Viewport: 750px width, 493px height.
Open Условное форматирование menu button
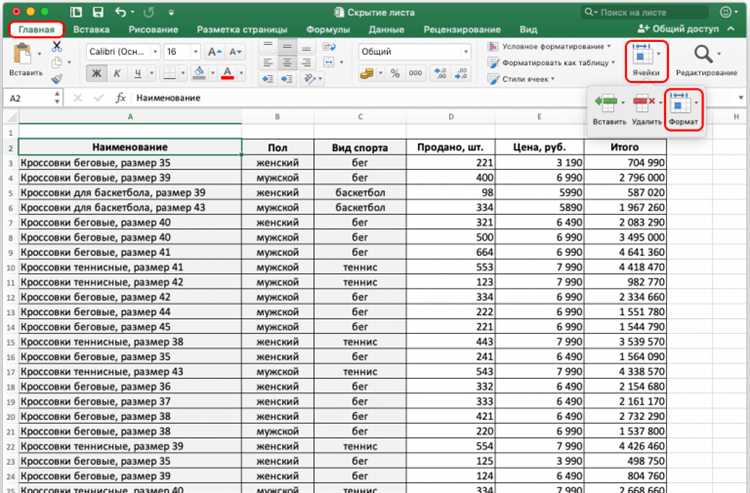pos(549,46)
